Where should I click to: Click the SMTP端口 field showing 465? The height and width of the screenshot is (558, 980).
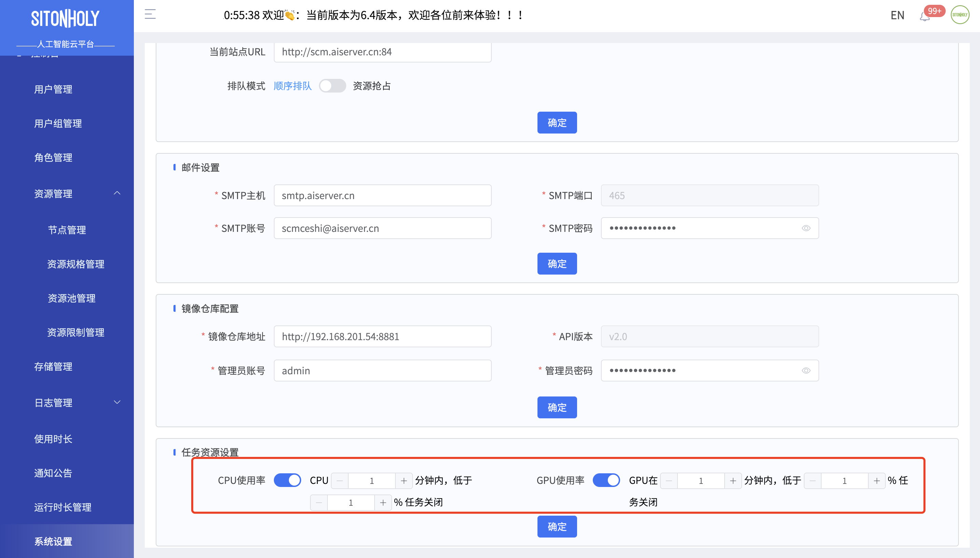point(710,195)
